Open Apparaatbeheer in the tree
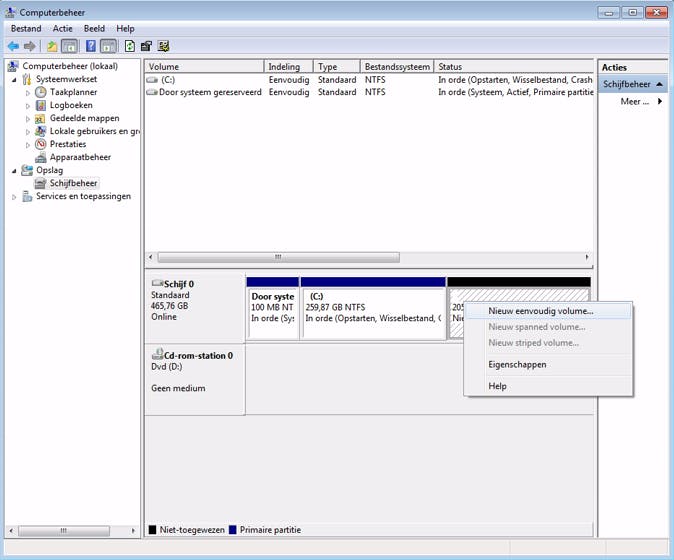Viewport: 674px width, 560px height. [x=80, y=157]
